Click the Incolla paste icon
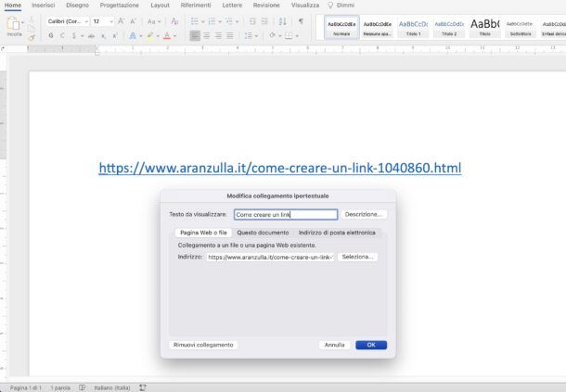566x392 pixels. [13, 24]
